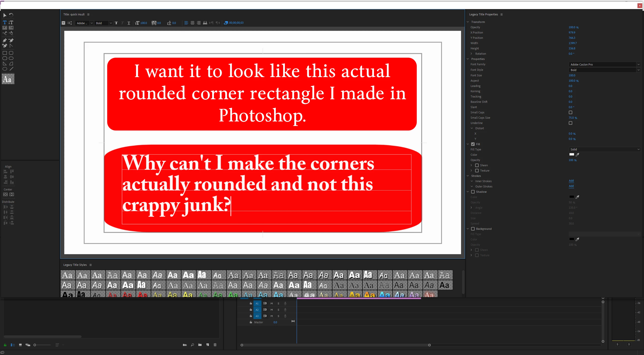Select the Pen tool
This screenshot has height=355, width=644.
5,40
